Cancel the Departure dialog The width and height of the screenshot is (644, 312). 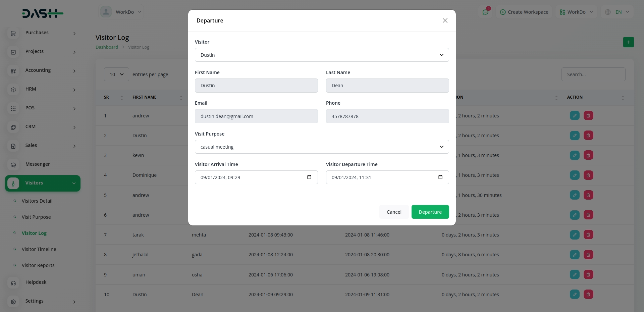(x=394, y=212)
